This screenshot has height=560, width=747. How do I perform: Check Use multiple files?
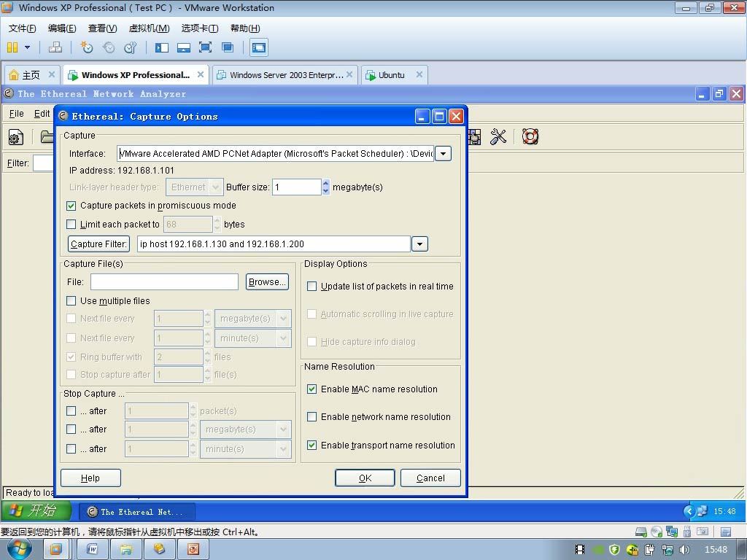coord(71,301)
